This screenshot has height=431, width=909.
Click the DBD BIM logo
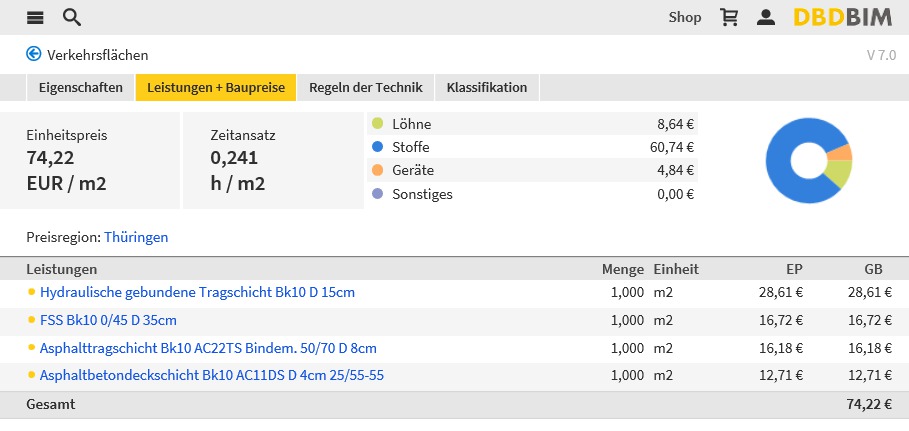(x=843, y=17)
